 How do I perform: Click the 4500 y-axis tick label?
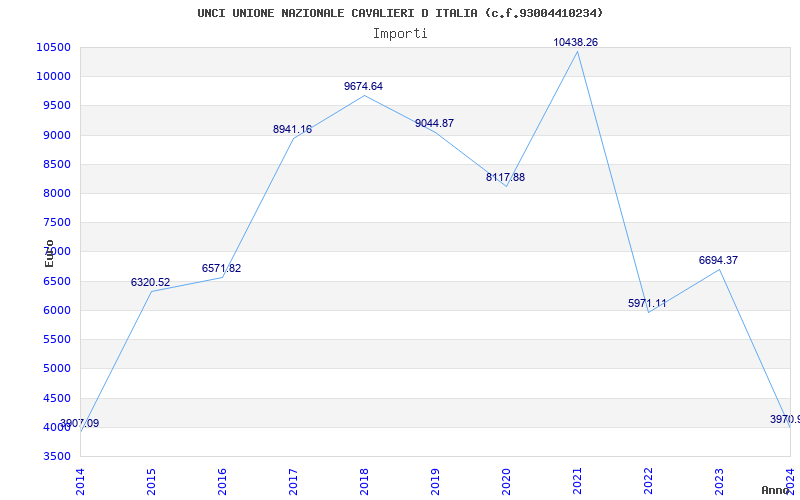(56, 398)
